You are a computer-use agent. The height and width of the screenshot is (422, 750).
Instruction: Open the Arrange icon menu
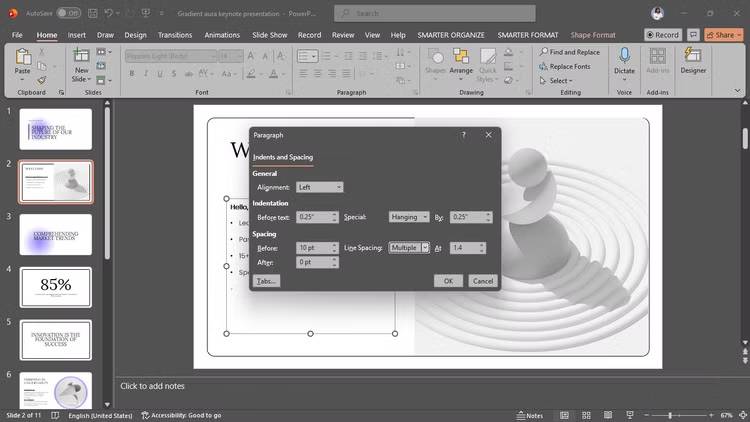click(x=461, y=57)
